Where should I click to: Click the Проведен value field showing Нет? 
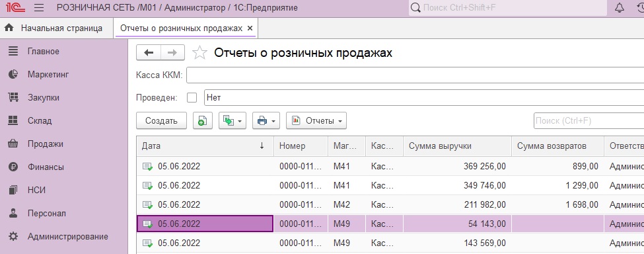pos(424,98)
